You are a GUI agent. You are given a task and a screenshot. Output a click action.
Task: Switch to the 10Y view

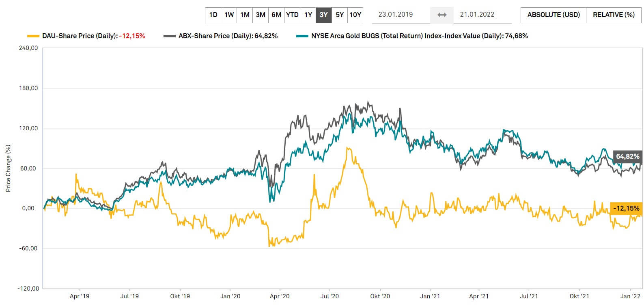pyautogui.click(x=355, y=15)
